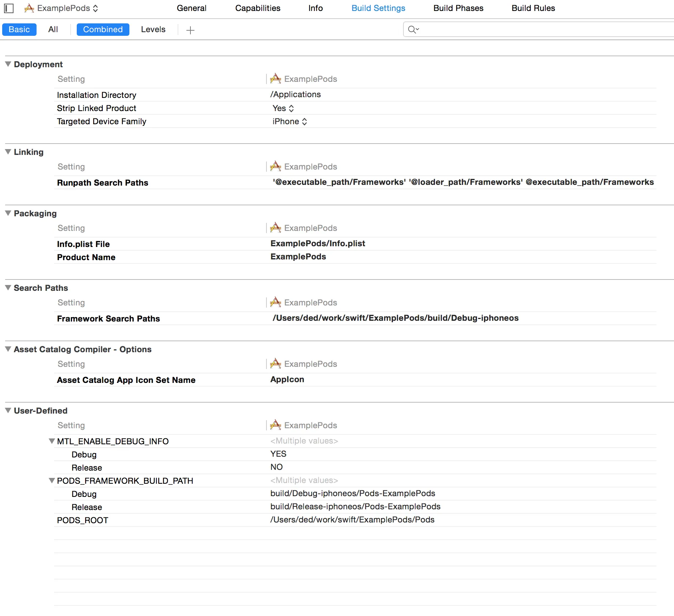Click build/Release-iphoneos/Pods-ExamplePods value
Image resolution: width=674 pixels, height=616 pixels.
coord(355,507)
